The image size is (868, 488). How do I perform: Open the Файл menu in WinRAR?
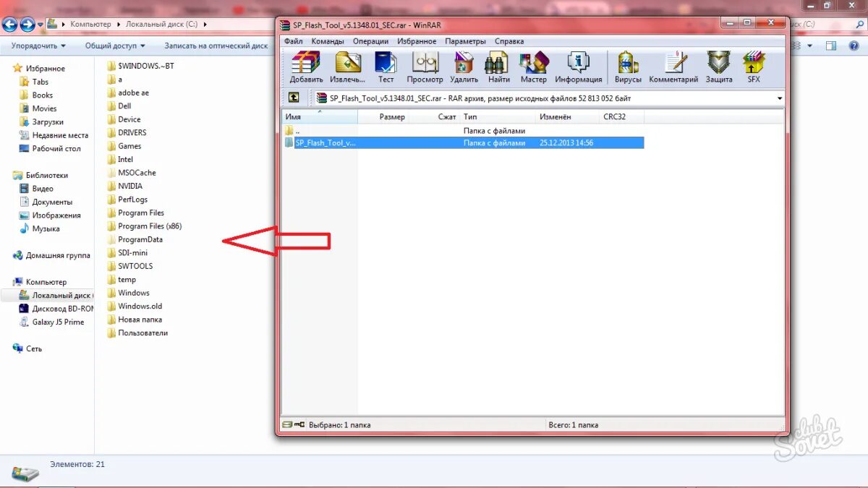pyautogui.click(x=293, y=41)
